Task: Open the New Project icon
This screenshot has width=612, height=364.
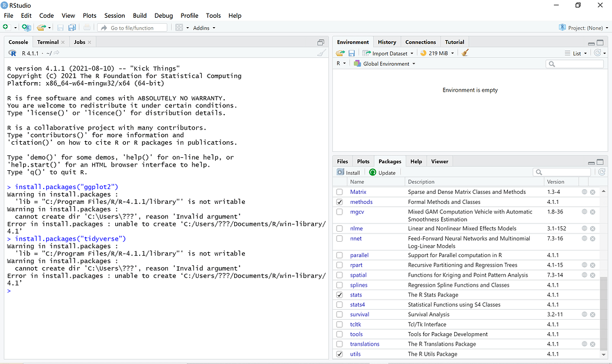Action: [26, 27]
